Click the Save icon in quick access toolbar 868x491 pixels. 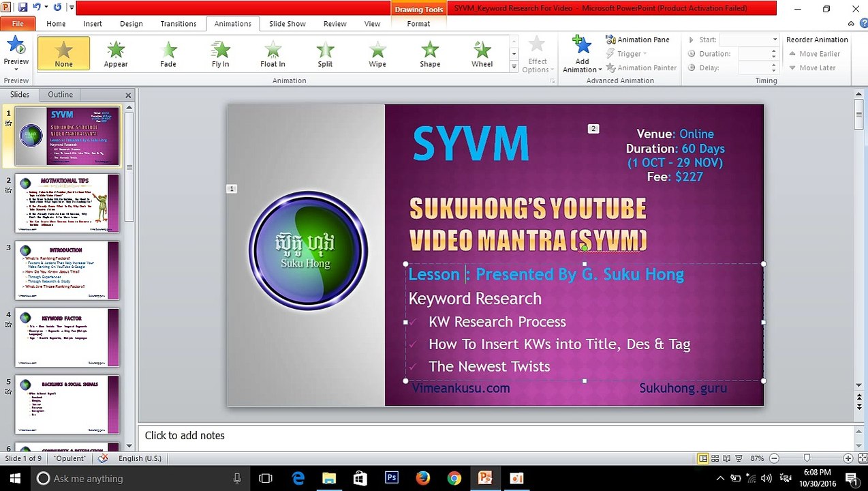click(23, 8)
